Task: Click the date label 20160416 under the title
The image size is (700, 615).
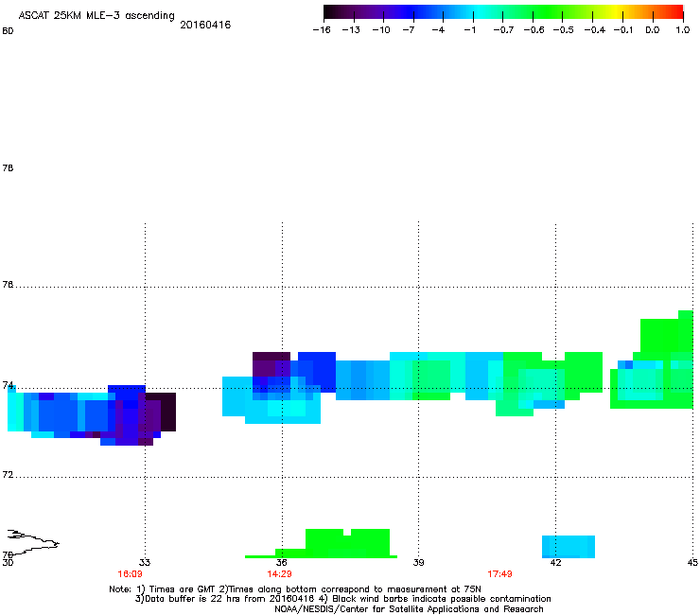Action: pos(205,25)
